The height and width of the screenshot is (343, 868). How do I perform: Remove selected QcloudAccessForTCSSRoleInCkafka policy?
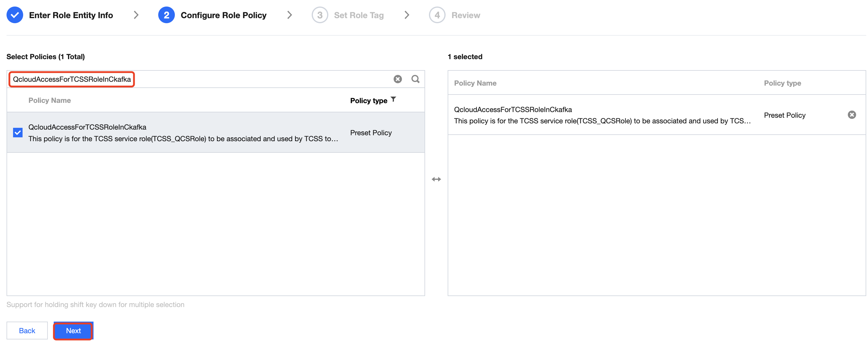click(851, 115)
